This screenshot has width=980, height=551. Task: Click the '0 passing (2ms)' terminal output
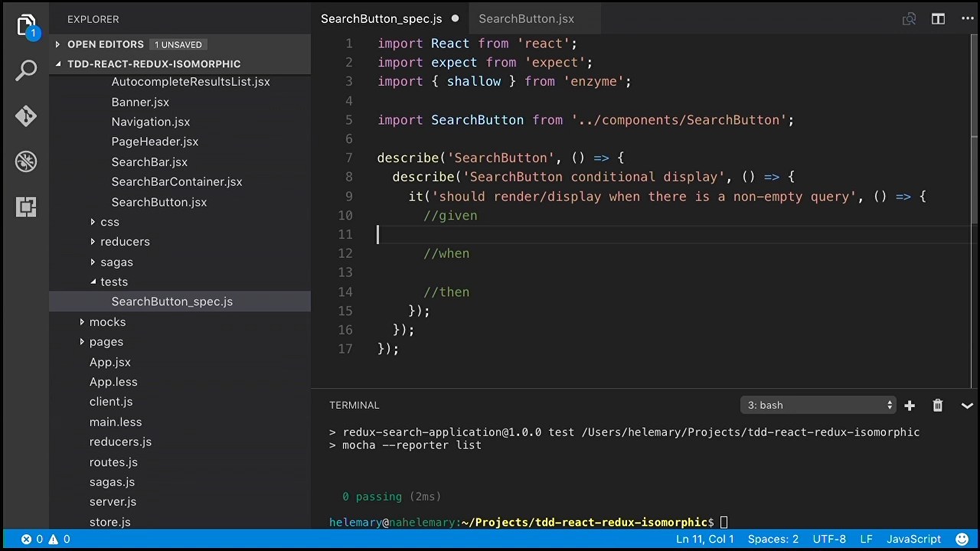point(391,497)
